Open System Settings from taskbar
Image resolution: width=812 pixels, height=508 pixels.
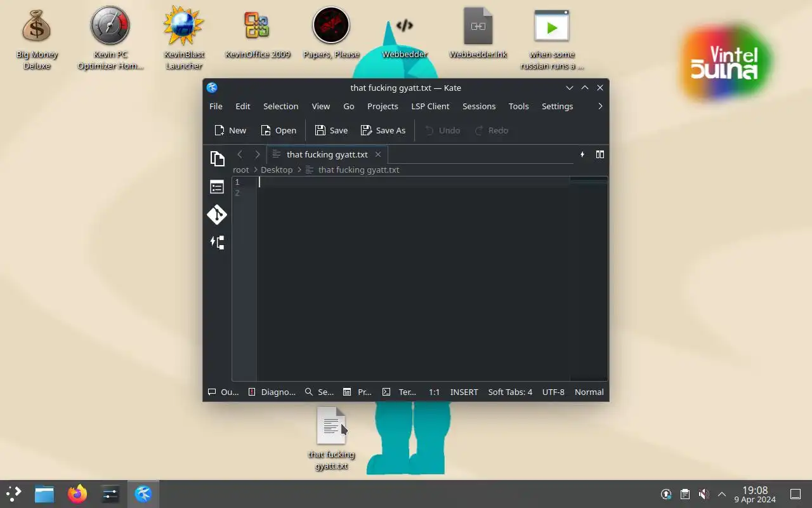[x=110, y=493]
